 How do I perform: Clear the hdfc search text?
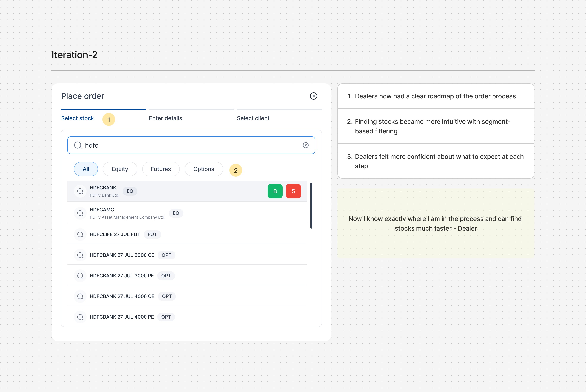[305, 145]
